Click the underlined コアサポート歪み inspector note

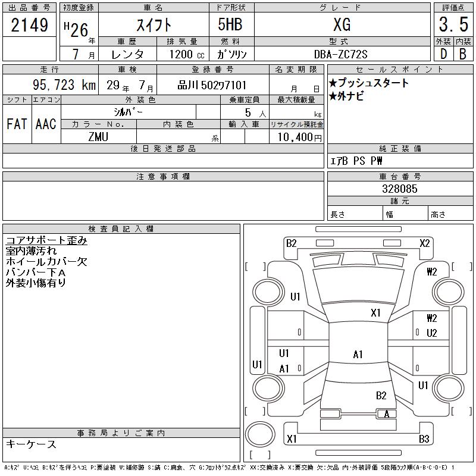tap(46, 240)
